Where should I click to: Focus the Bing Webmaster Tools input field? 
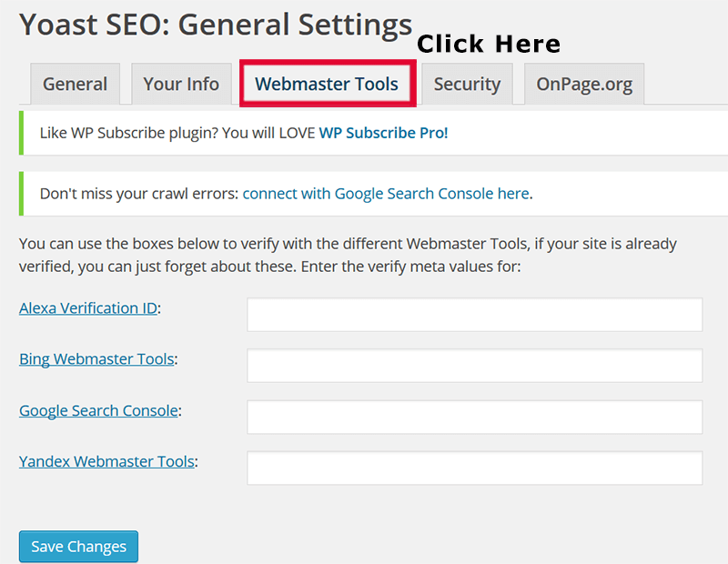point(474,366)
